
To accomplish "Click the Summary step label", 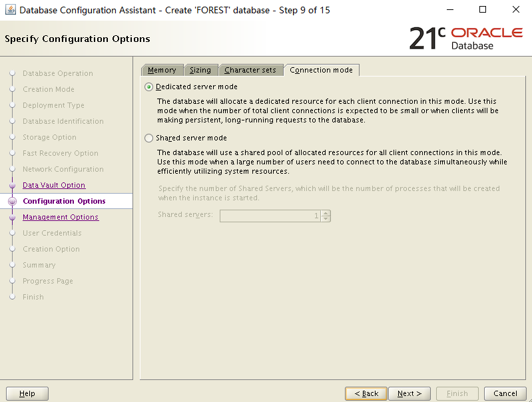I will (39, 265).
